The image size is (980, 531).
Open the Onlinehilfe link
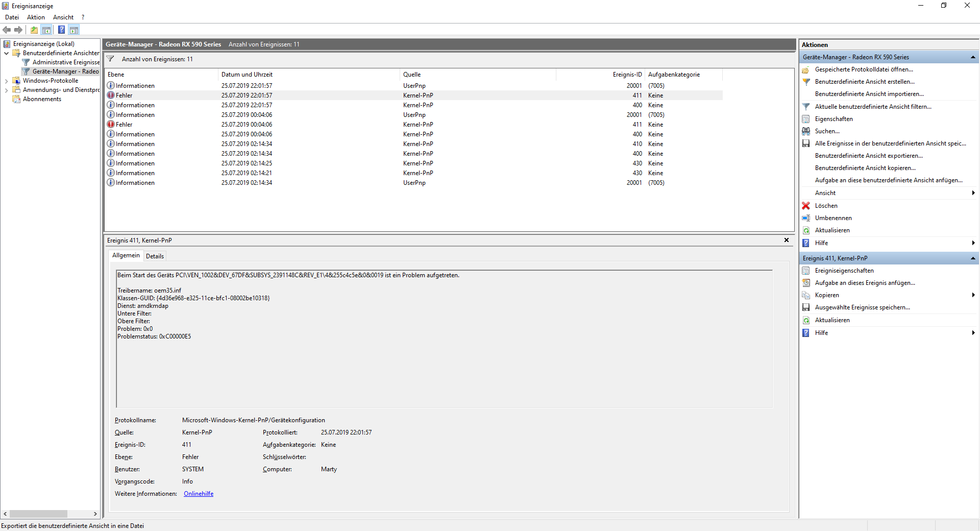pos(199,494)
